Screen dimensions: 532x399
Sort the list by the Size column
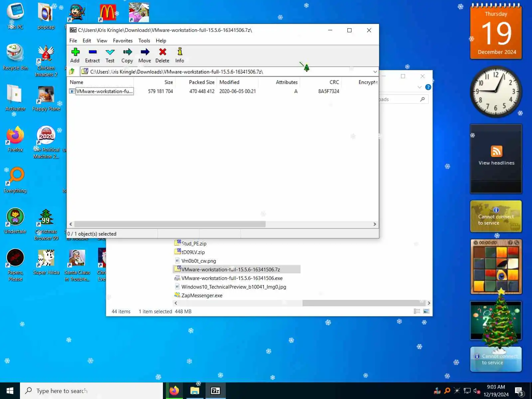(155, 82)
